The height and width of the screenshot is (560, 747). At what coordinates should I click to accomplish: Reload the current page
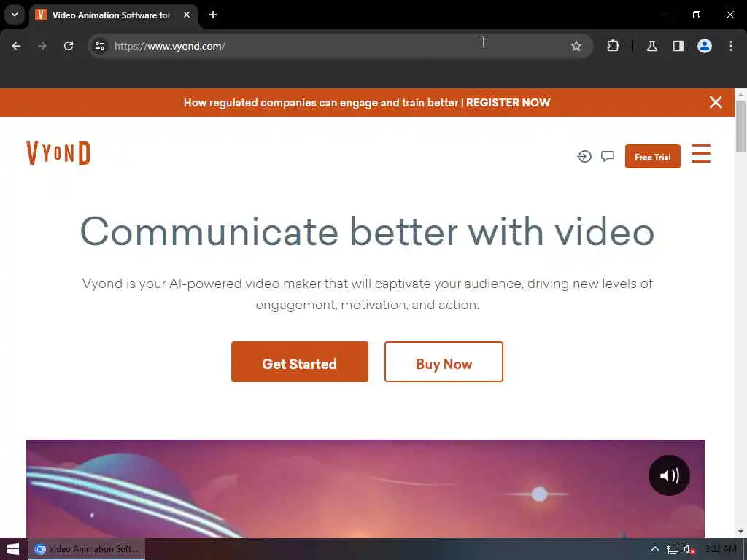(x=69, y=46)
